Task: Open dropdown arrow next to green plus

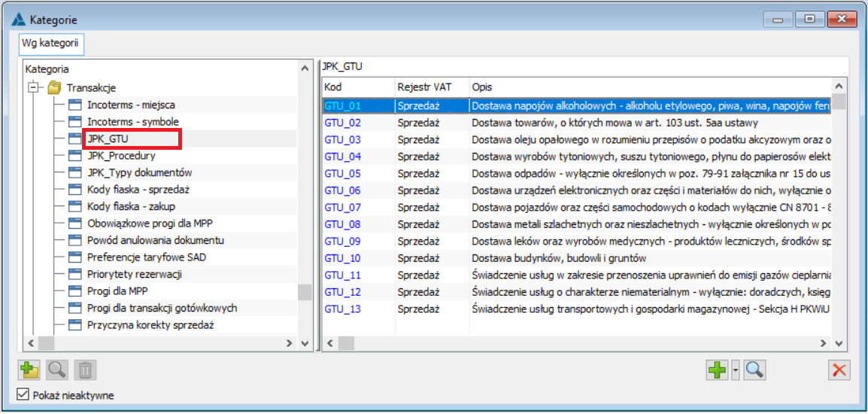Action: tap(735, 369)
